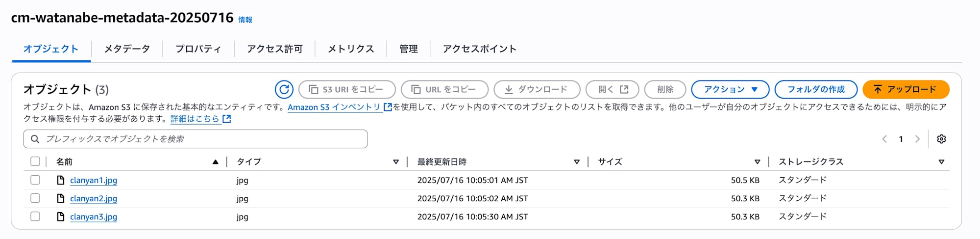Switch to the メトリクス tab
The width and height of the screenshot is (980, 239).
pyautogui.click(x=351, y=49)
